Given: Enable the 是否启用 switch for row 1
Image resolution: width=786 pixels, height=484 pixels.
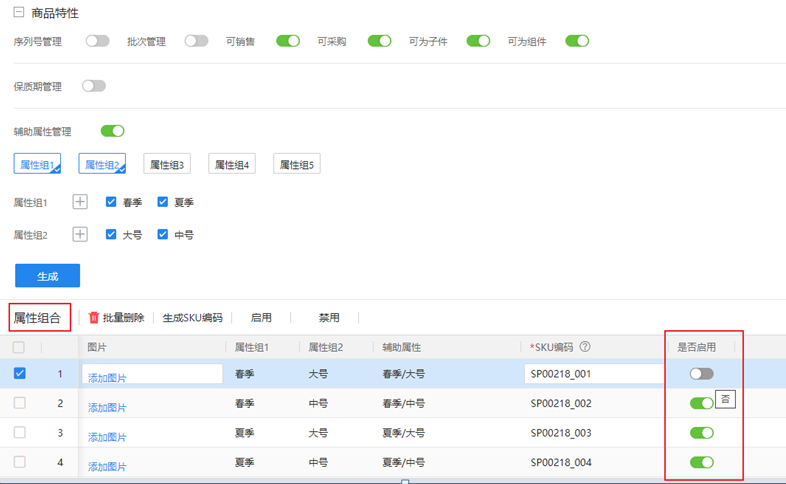Looking at the screenshot, I should (701, 374).
